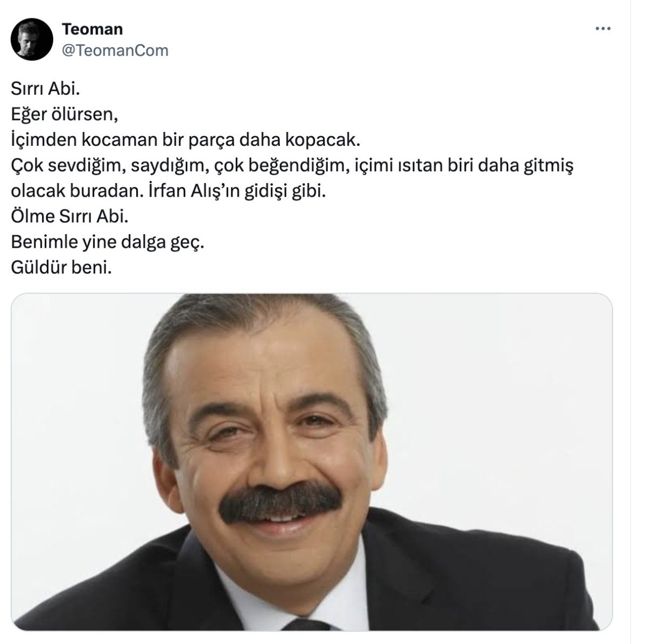This screenshot has width=646, height=644.
Task: Click the white background area of the photo
Action: (511, 404)
